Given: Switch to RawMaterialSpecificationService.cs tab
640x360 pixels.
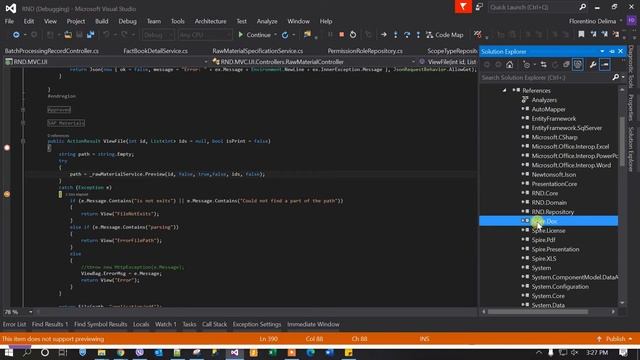Looking at the screenshot, I should point(258,51).
